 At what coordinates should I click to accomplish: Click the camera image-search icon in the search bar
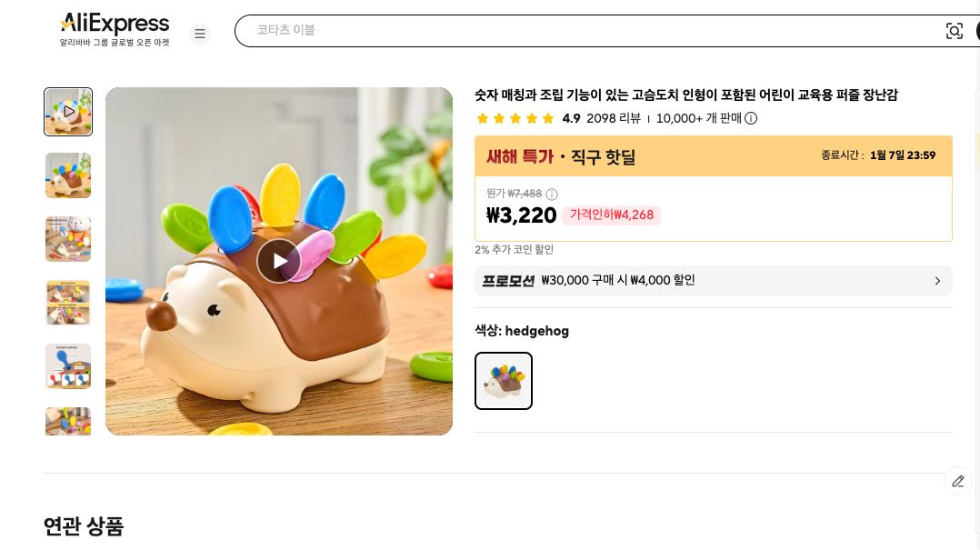955,30
